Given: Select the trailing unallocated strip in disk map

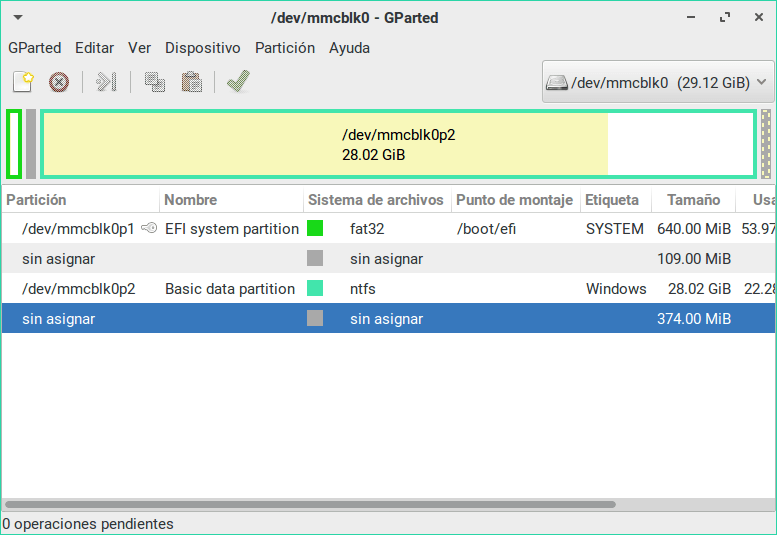Looking at the screenshot, I should click(x=766, y=144).
